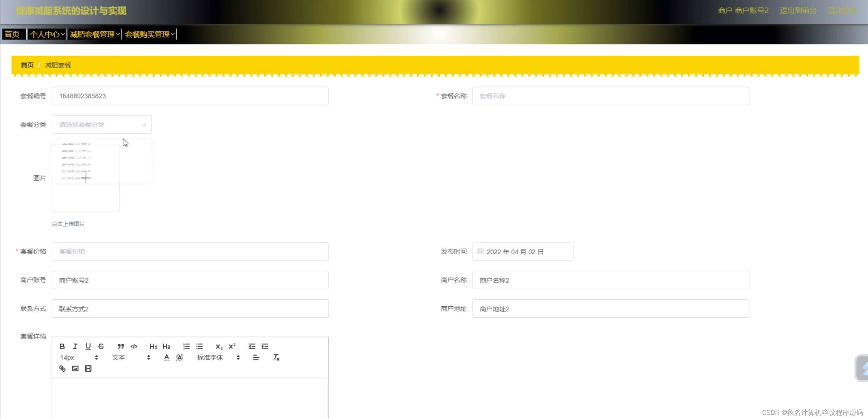Viewport: 868px width, 419px height.
Task: Insert a blockquote with the quote icon
Action: pyautogui.click(x=120, y=346)
